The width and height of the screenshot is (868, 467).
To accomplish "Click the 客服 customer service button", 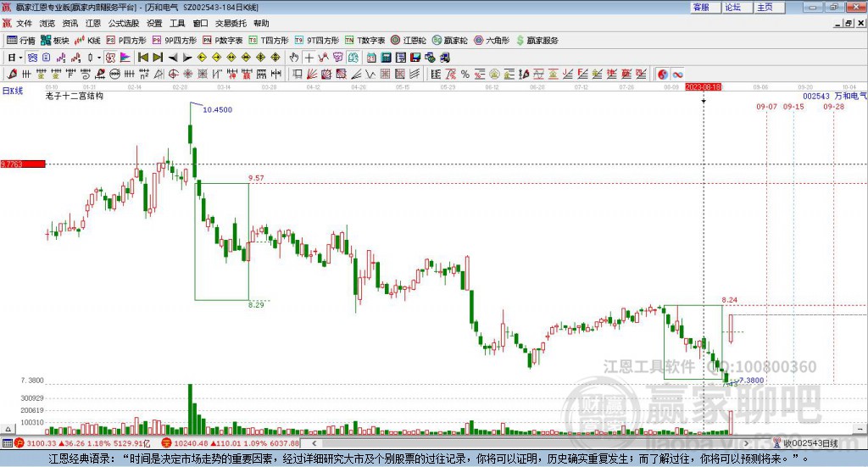I will coord(706,7).
